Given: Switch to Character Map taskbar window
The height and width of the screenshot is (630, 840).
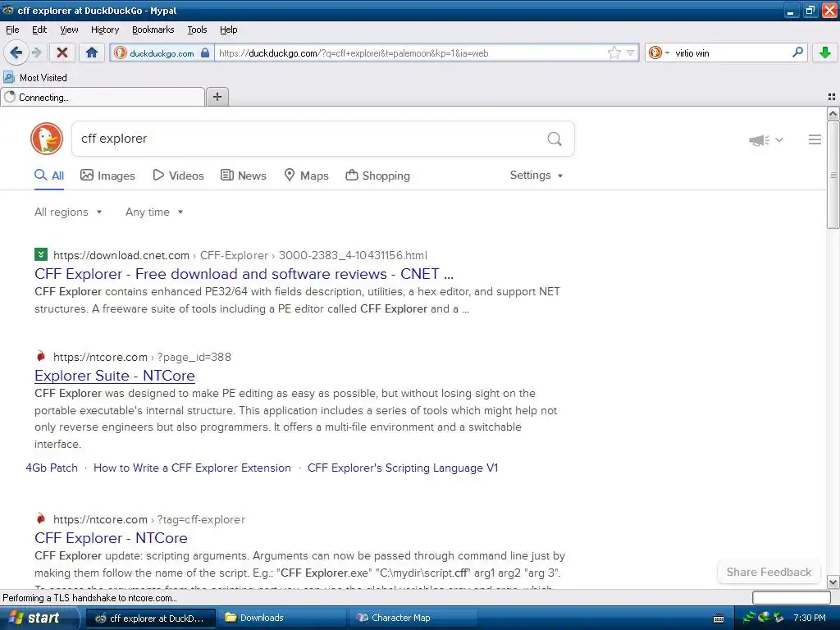Looking at the screenshot, I should tap(413, 618).
